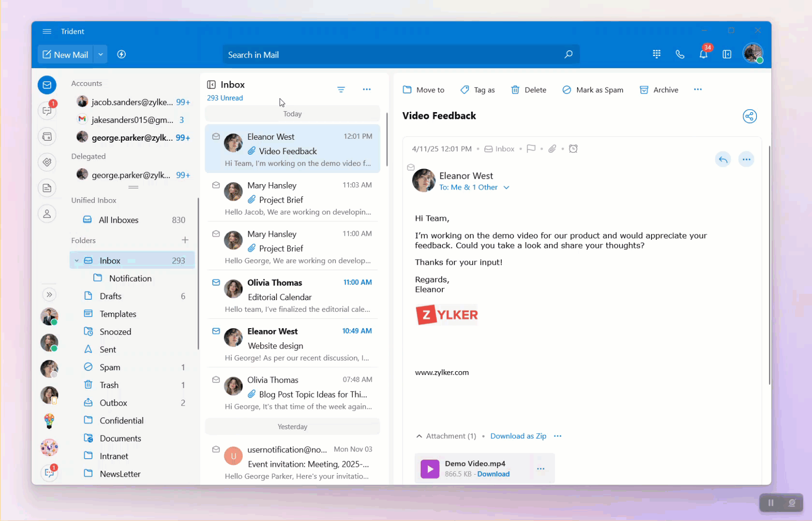This screenshot has width=812, height=521.
Task: Toggle read status of Mary Hansley 11:00 AM email
Action: [x=216, y=234]
